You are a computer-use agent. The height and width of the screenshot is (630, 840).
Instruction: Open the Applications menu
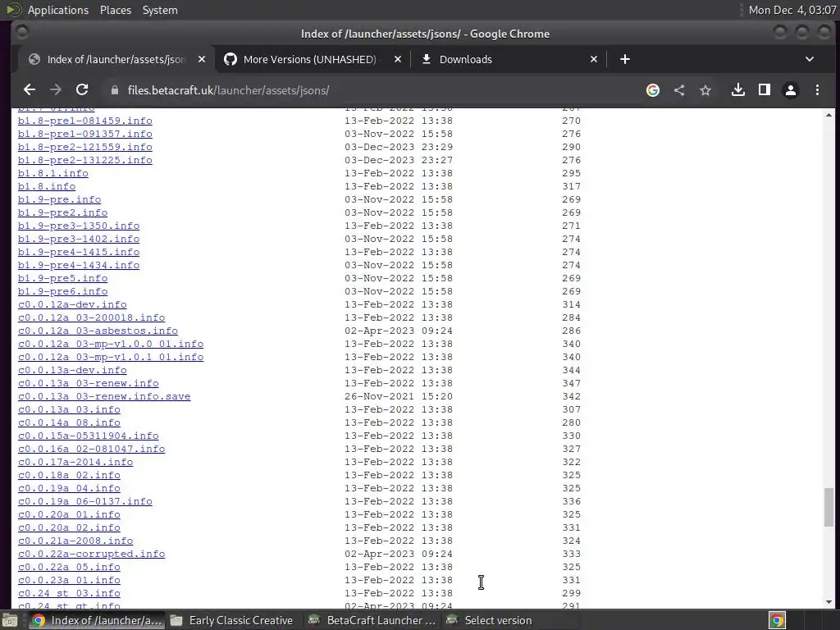58,10
